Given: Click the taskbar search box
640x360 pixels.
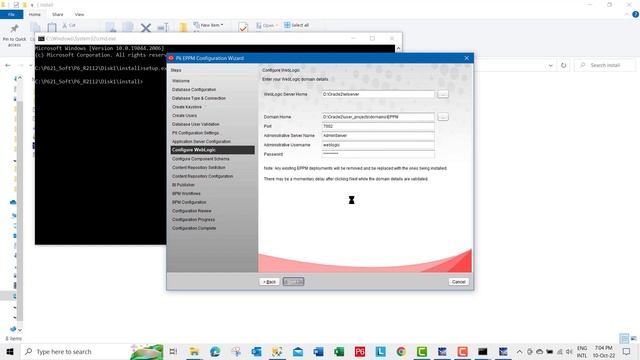Looking at the screenshot, I should [x=92, y=351].
